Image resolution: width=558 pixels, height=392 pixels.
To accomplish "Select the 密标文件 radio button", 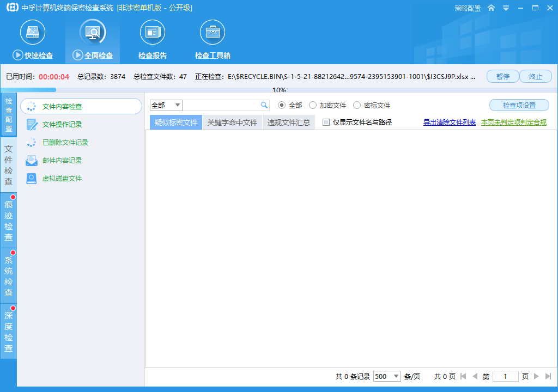I will (x=356, y=105).
